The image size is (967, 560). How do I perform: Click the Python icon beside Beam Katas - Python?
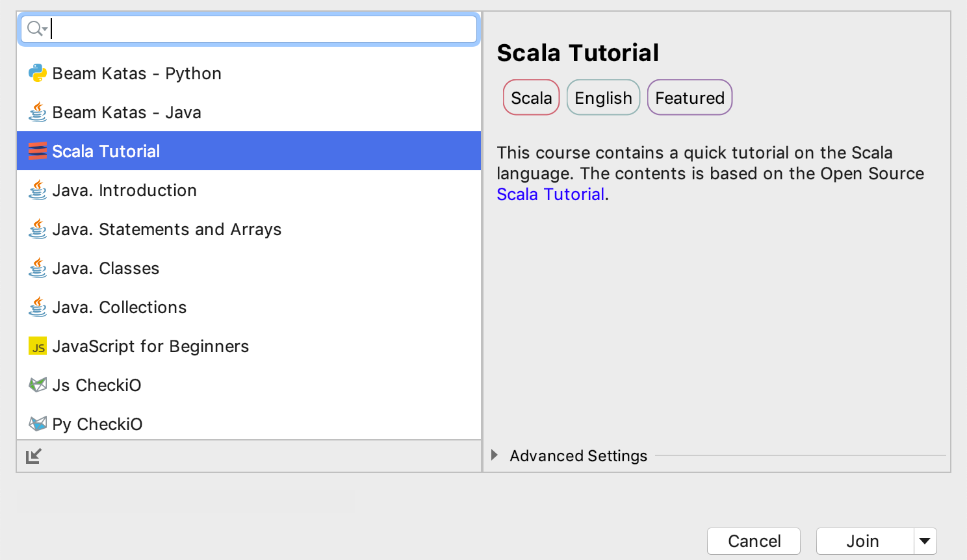tap(38, 73)
